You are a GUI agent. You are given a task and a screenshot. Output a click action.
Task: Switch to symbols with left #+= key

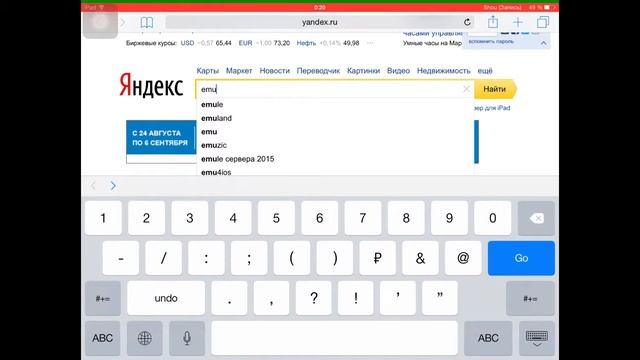pos(103,298)
